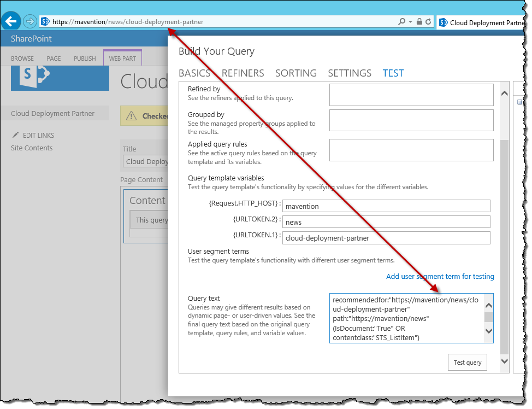Click the up arrow in Query text box
Viewport: 532px width, 409px height.
click(488, 306)
